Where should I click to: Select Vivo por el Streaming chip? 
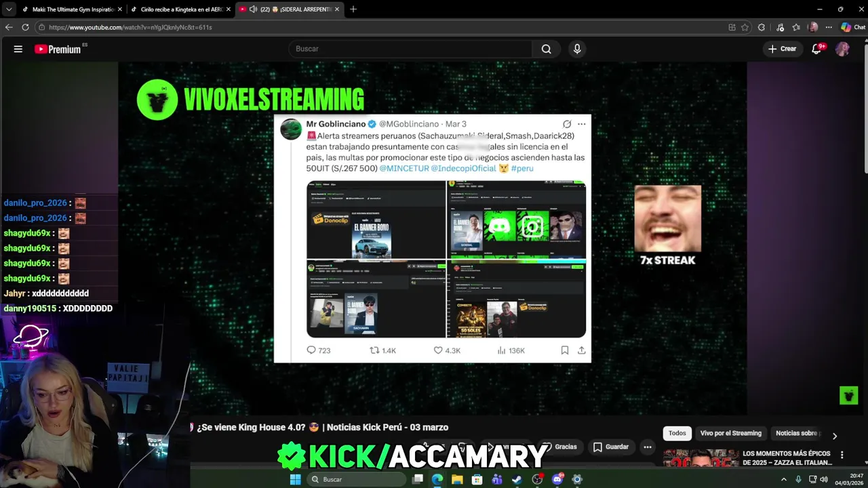pos(730,433)
